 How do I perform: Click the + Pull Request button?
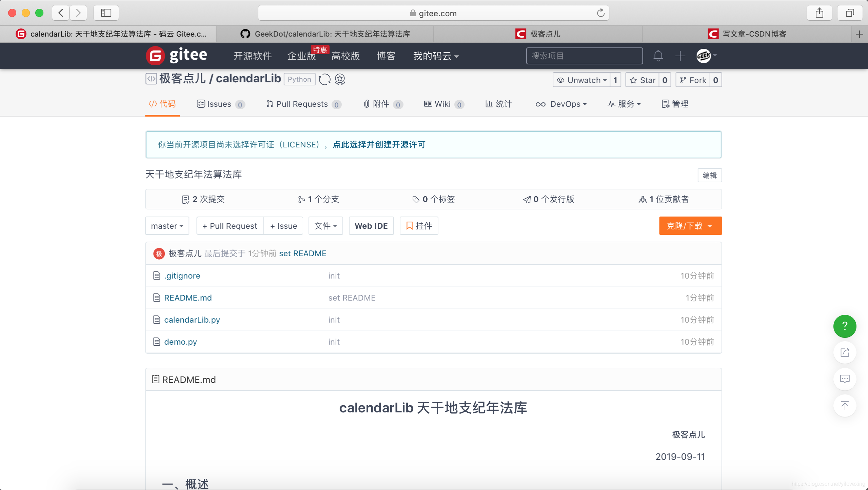(x=230, y=226)
